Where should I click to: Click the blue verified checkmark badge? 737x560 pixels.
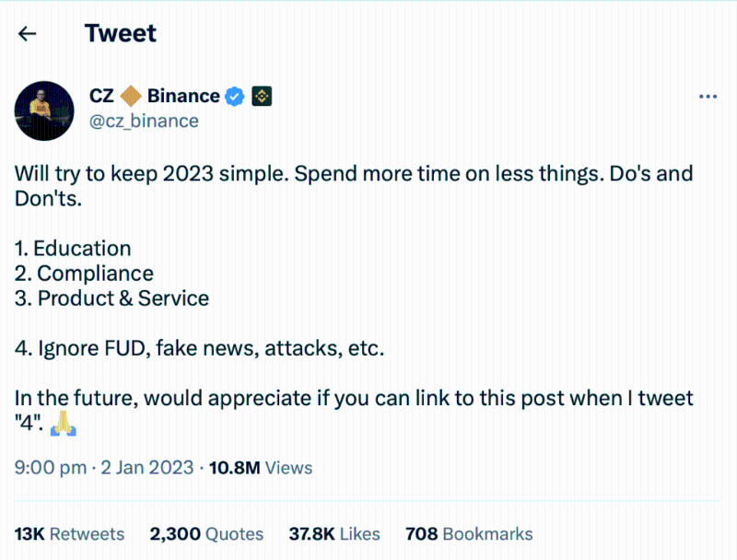(x=236, y=96)
